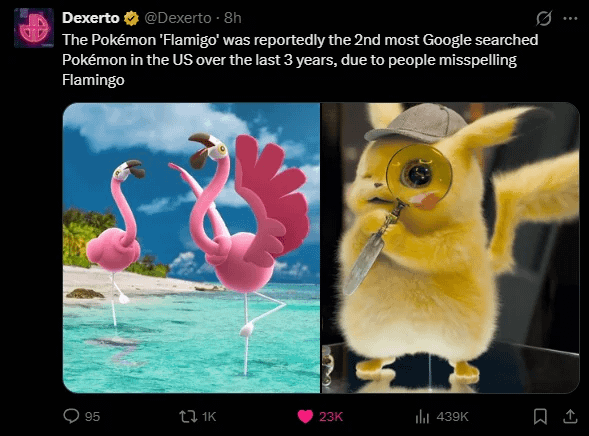This screenshot has width=589, height=436.
Task: Open the Flamigo flamingo Pokémon image
Action: pyautogui.click(x=191, y=248)
